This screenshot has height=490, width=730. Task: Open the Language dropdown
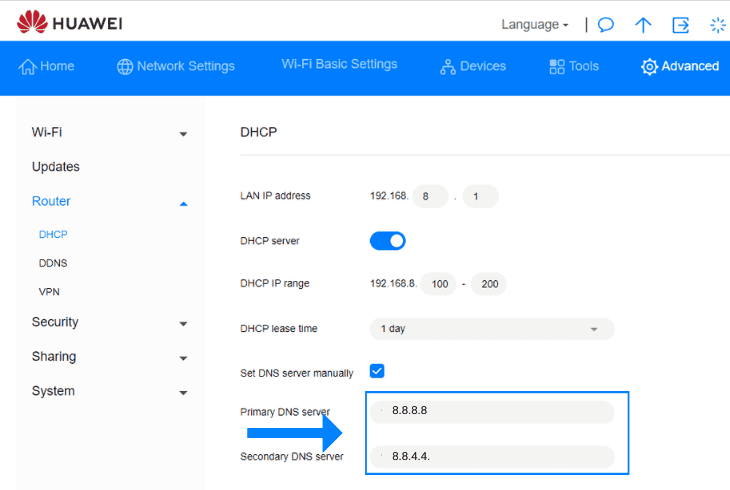click(x=534, y=24)
